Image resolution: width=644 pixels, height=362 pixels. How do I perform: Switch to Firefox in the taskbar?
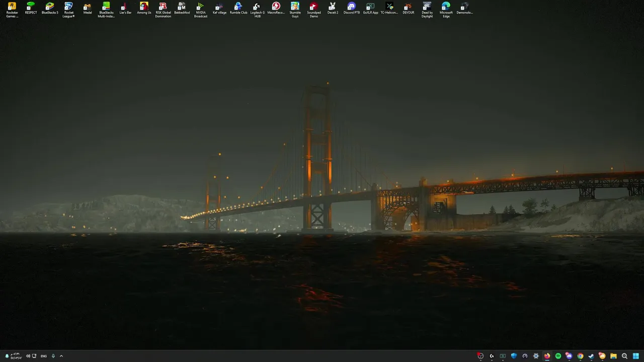pos(547,356)
